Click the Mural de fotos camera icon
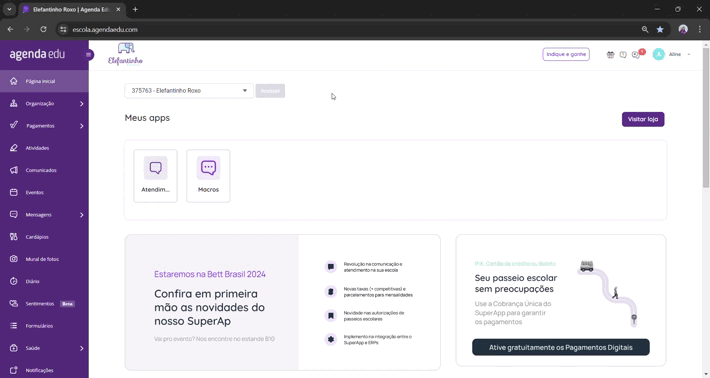The width and height of the screenshot is (710, 378). pyautogui.click(x=14, y=258)
